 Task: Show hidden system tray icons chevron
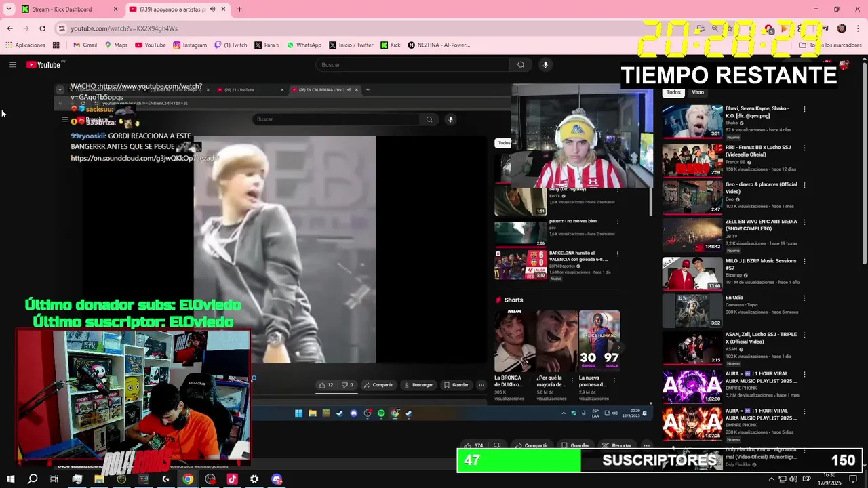coord(772,479)
